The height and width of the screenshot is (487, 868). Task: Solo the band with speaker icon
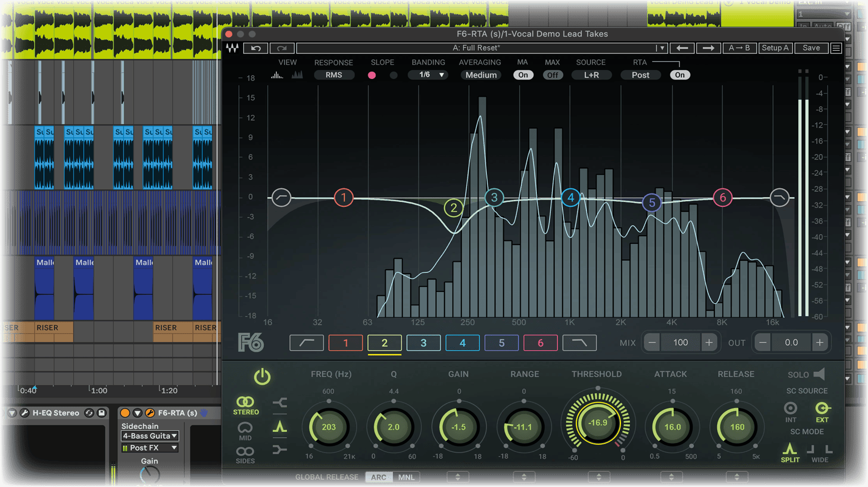[x=819, y=374]
